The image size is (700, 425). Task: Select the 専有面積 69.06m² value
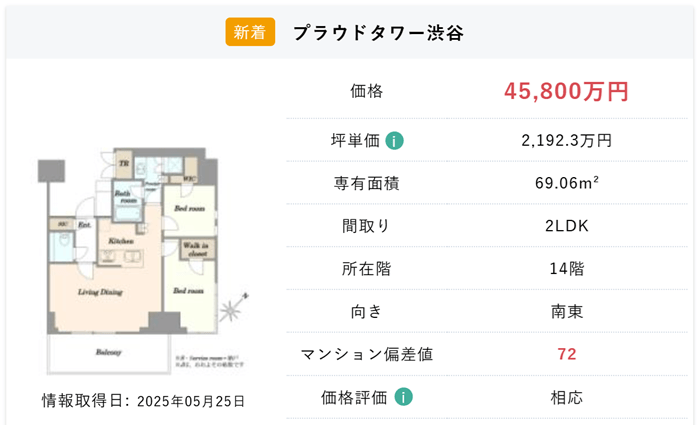567,183
